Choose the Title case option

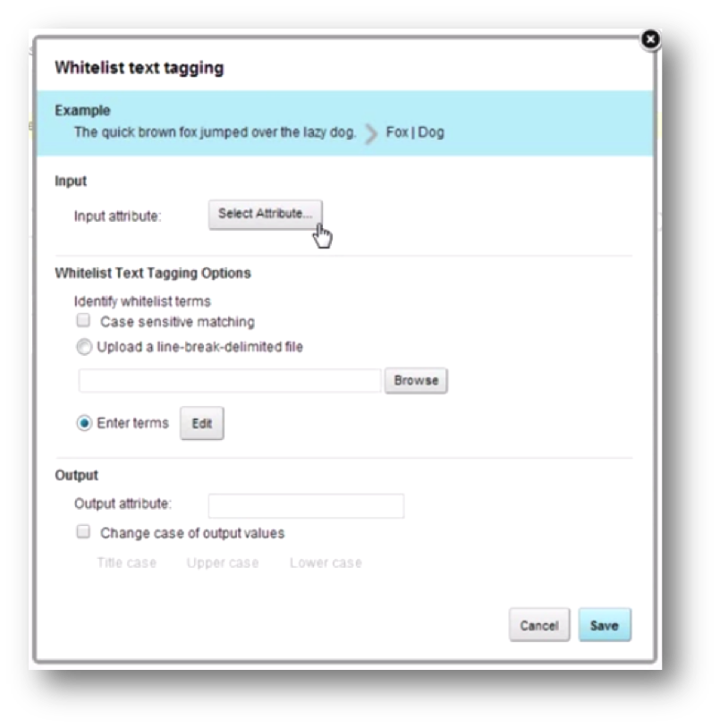pyautogui.click(x=126, y=563)
